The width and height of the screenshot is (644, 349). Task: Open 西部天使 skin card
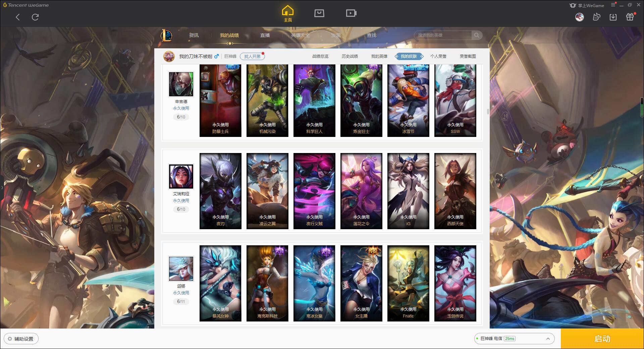click(x=455, y=191)
